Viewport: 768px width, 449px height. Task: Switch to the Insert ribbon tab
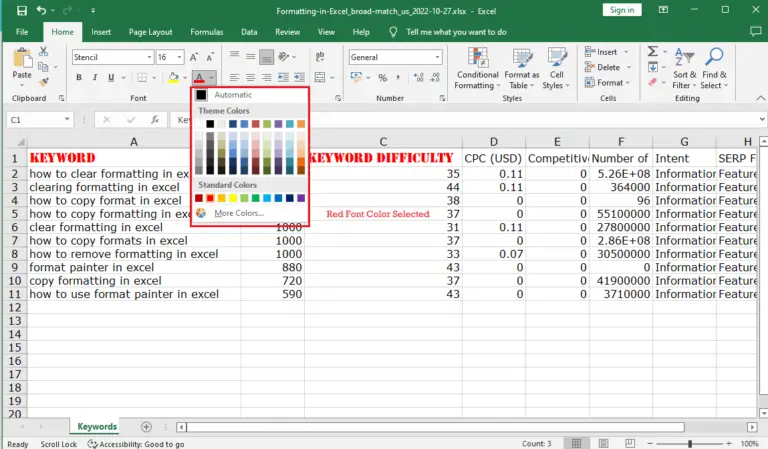tap(101, 32)
